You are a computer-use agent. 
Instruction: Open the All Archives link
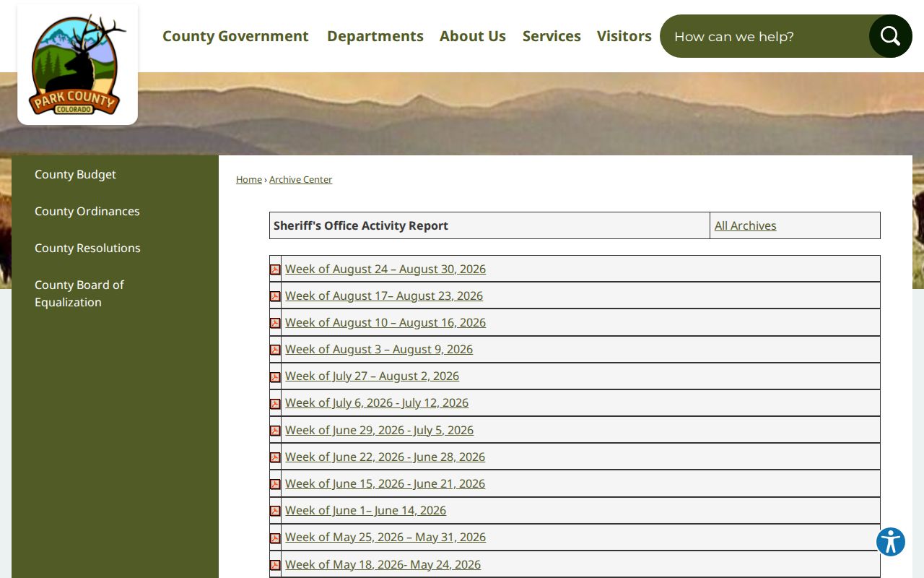746,225
